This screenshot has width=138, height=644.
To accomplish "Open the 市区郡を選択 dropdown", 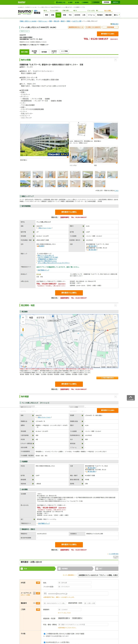I will pyautogui.click(x=77, y=618).
